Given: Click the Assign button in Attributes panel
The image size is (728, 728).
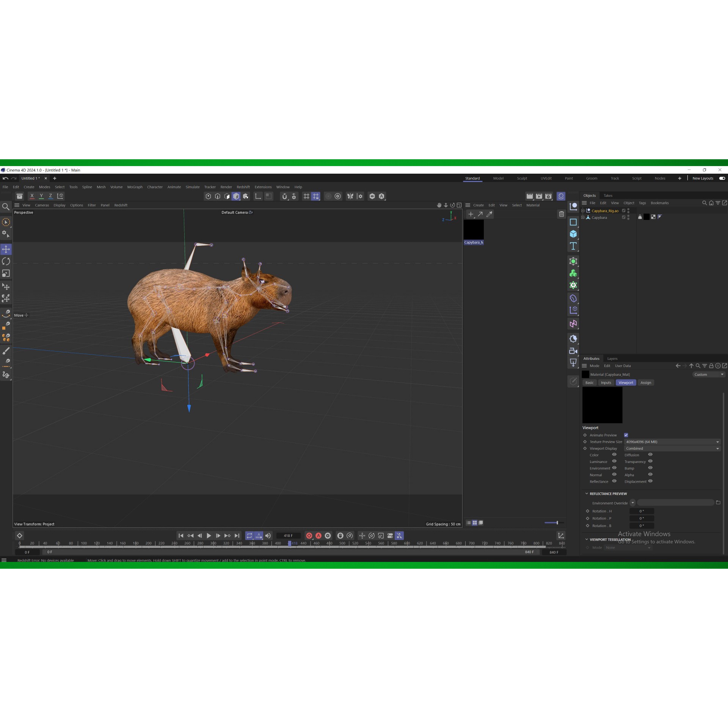Looking at the screenshot, I should click(x=646, y=383).
